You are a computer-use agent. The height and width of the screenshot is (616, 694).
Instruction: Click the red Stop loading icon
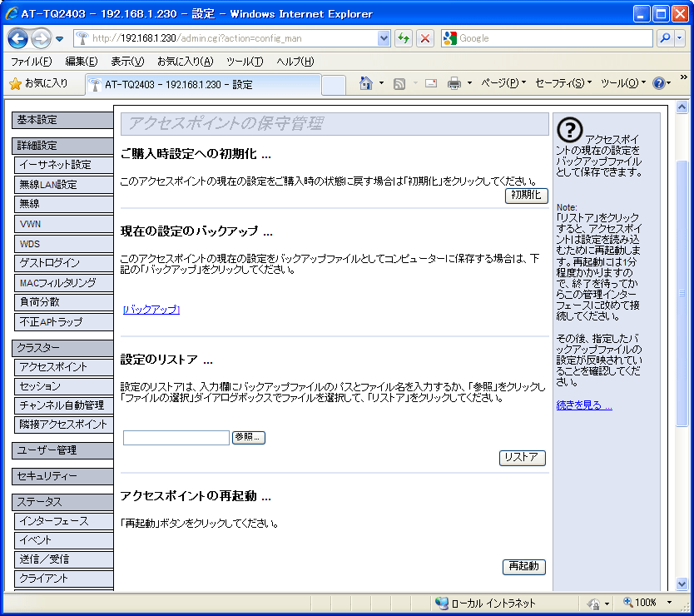(425, 38)
